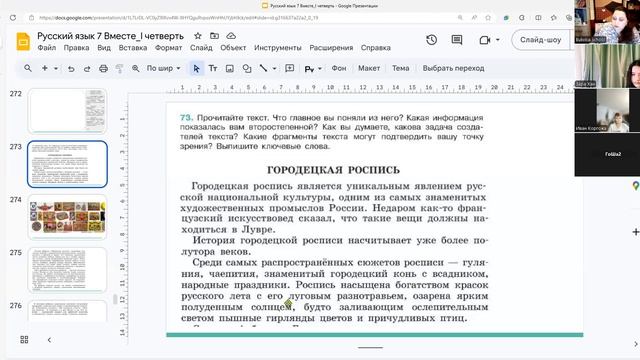Open the Справка menu
Image resolution: width=640 pixels, height=360 pixels.
pos(376,48)
